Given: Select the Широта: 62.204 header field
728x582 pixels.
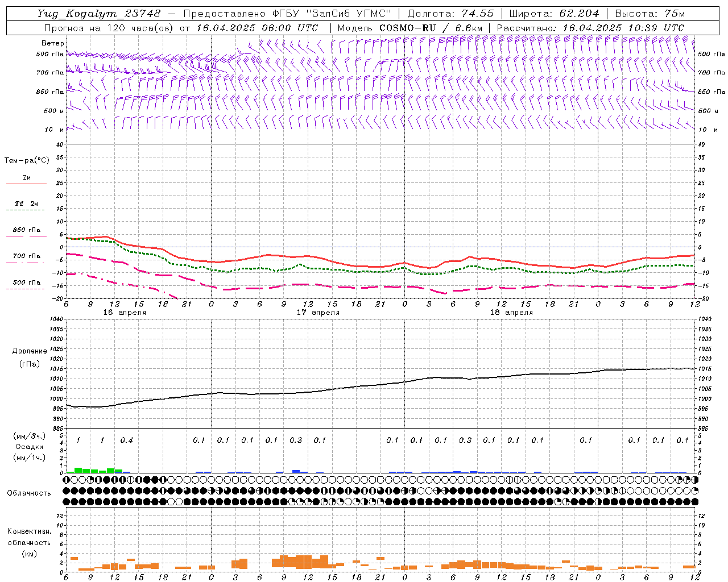Looking at the screenshot, I should [554, 14].
